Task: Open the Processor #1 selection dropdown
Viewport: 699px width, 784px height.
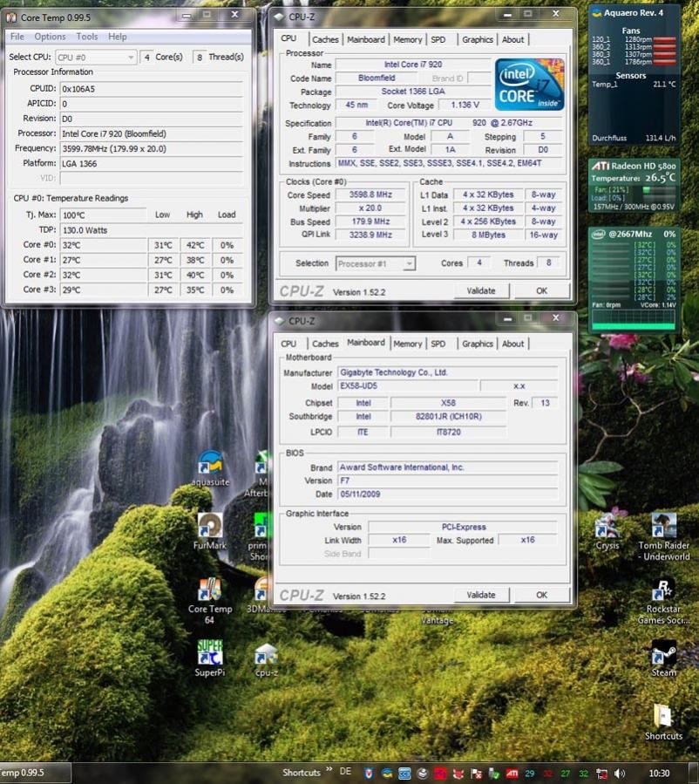Action: 376,263
